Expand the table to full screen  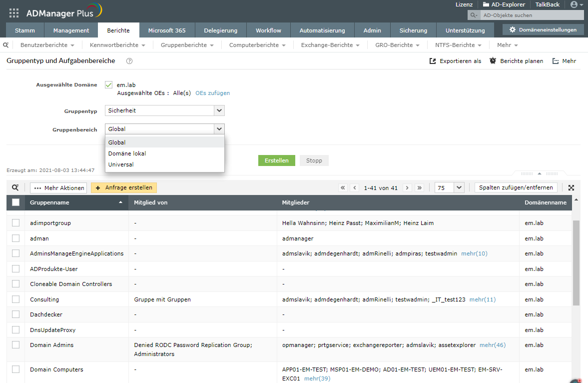(571, 187)
